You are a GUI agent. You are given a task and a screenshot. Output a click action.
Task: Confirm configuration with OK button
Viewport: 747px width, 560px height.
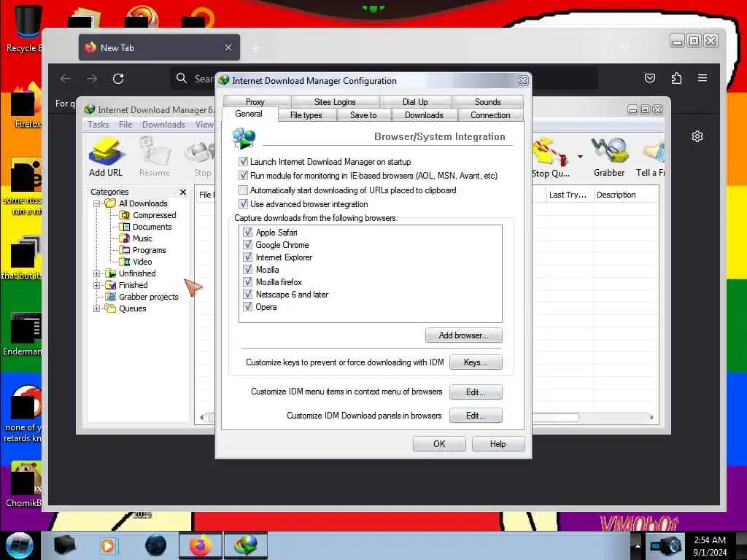(x=439, y=444)
